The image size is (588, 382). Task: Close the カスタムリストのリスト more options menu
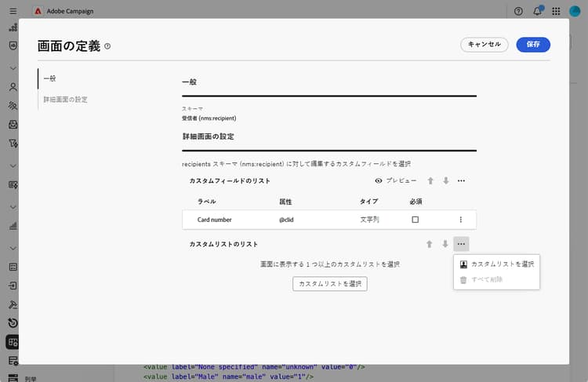tap(461, 244)
